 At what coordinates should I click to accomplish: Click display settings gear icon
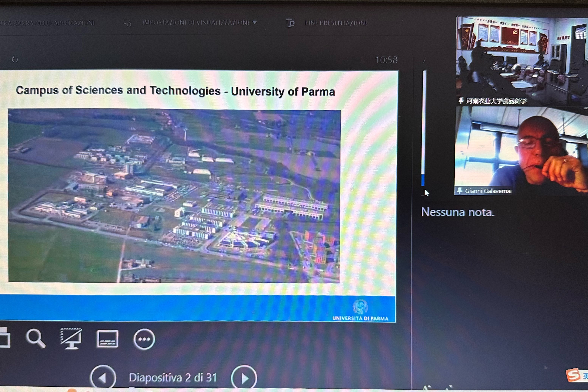pyautogui.click(x=128, y=23)
